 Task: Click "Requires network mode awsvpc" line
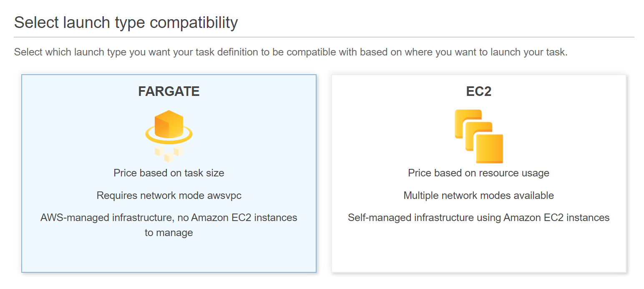click(x=169, y=195)
